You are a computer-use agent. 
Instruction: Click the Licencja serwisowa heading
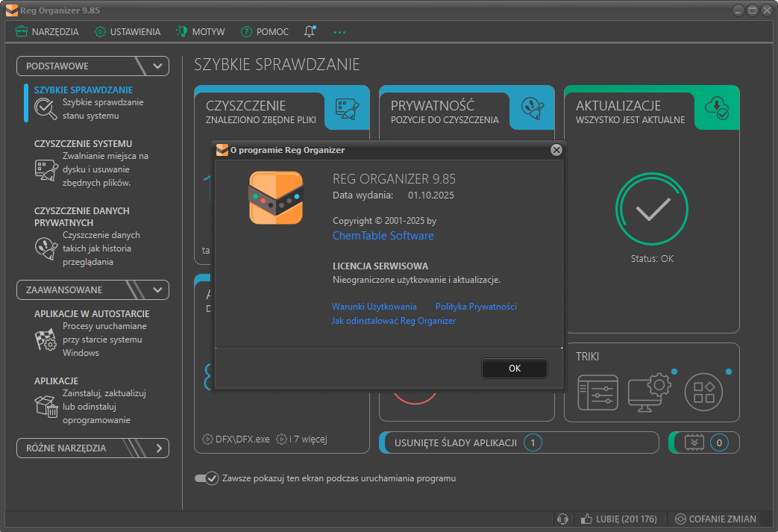[x=380, y=266]
